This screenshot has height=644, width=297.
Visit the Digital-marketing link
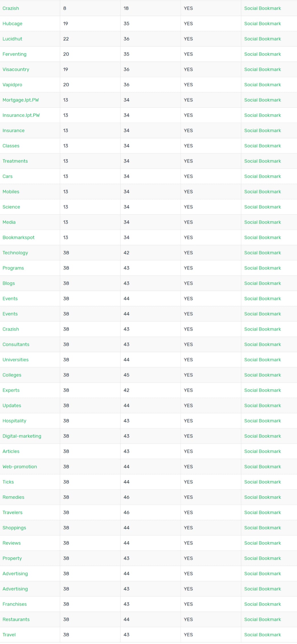click(x=22, y=436)
